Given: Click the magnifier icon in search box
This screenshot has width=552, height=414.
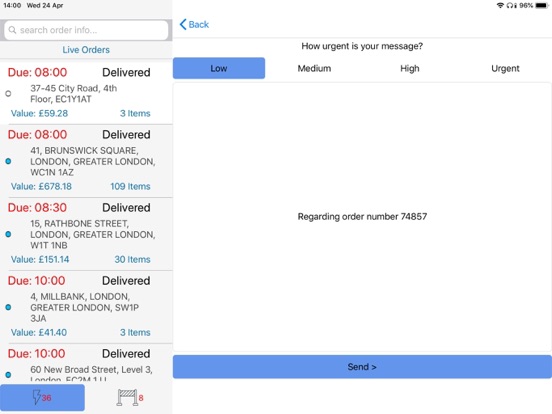Looking at the screenshot, I should (x=12, y=30).
